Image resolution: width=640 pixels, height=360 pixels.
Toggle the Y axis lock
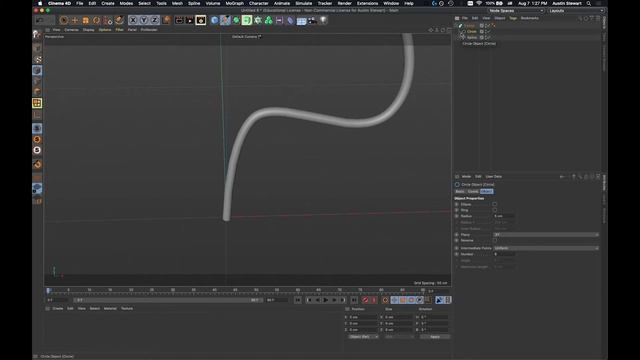(x=144, y=20)
